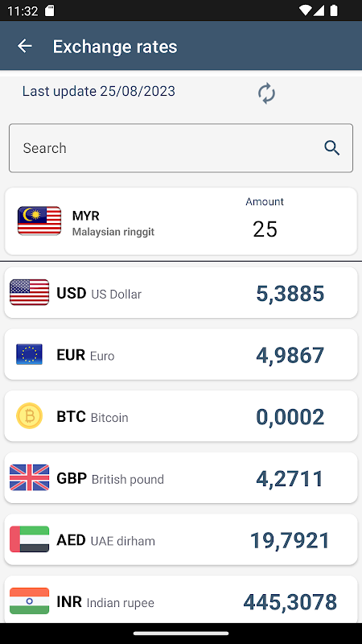Edit the amount value 25

click(265, 229)
